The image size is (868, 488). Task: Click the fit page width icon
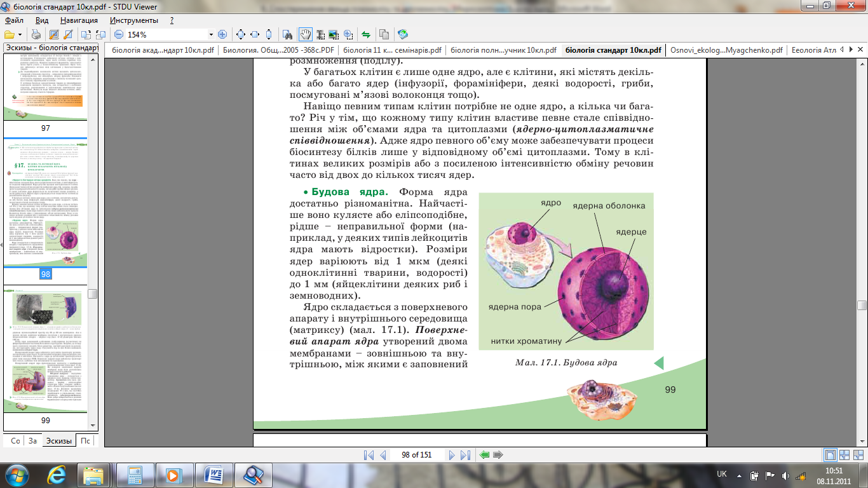(x=255, y=34)
